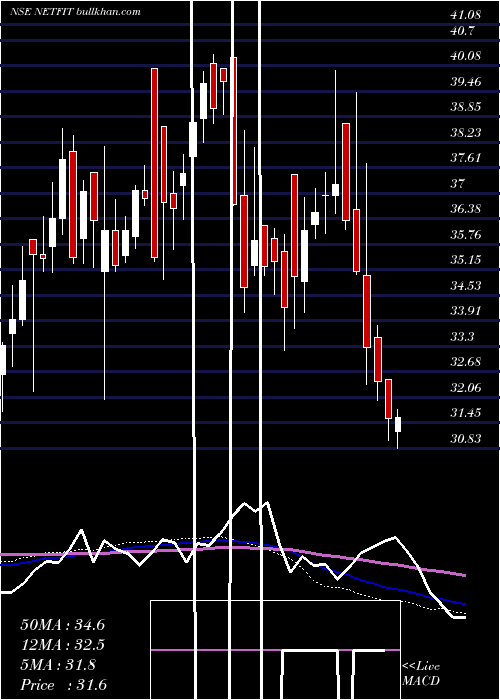The height and width of the screenshot is (700, 500).
Task: Click the '<<Live MACD' label
Action: (421, 674)
